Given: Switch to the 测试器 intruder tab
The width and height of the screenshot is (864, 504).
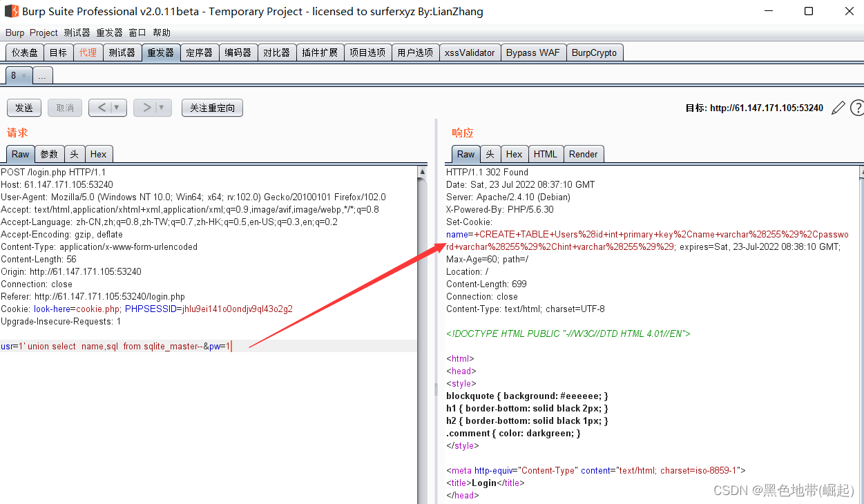Looking at the screenshot, I should coord(122,52).
